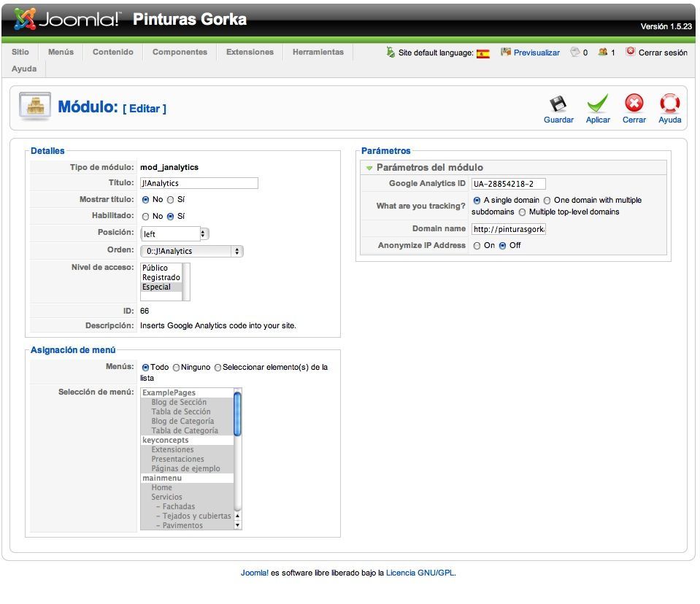
Task: Click the menu list scroll up arrow
Action: pyautogui.click(x=237, y=516)
